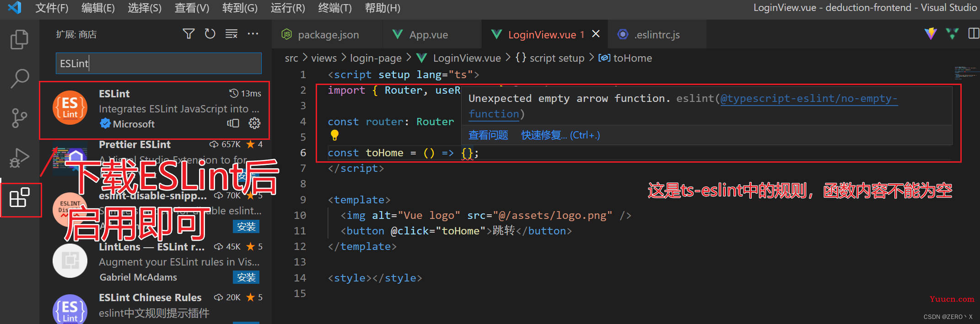Image resolution: width=980 pixels, height=324 pixels.
Task: Click ESLint extension sync/remote icon
Action: click(x=233, y=123)
